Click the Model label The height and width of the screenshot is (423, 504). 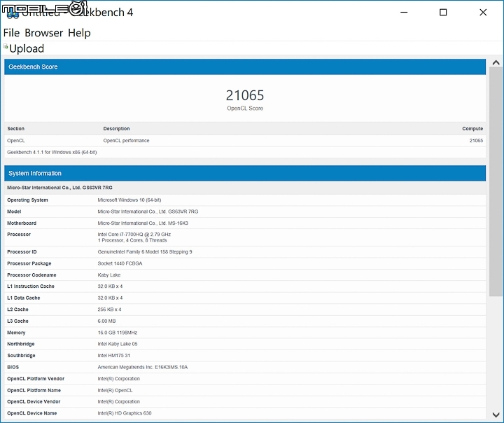coord(14,211)
